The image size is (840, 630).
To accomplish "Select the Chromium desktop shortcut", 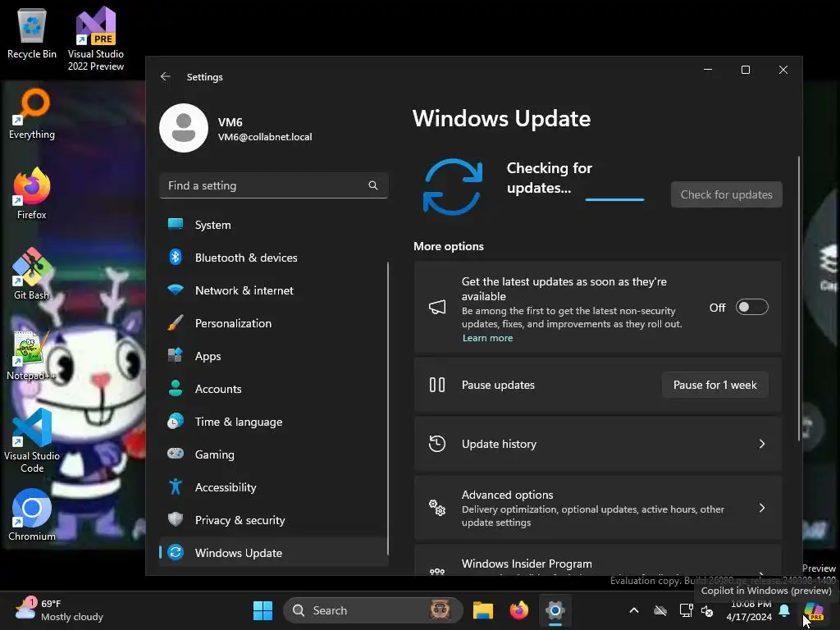I will 32,515.
